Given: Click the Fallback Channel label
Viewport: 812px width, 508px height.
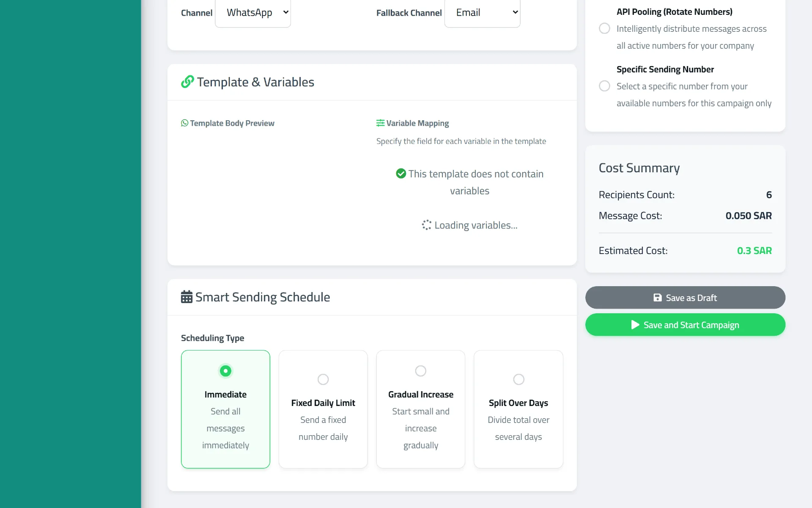Looking at the screenshot, I should click(409, 13).
